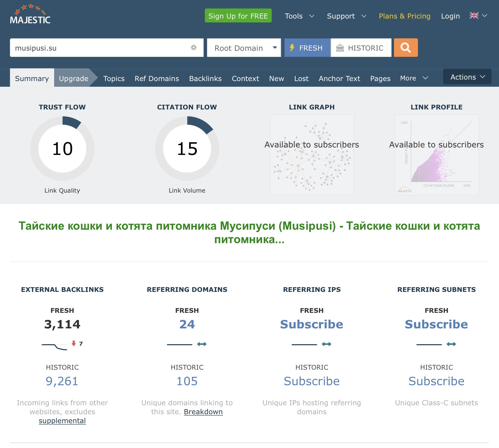Click red down arrow backlinks change indicator
Image resolution: width=499 pixels, height=448 pixels.
pyautogui.click(x=74, y=343)
